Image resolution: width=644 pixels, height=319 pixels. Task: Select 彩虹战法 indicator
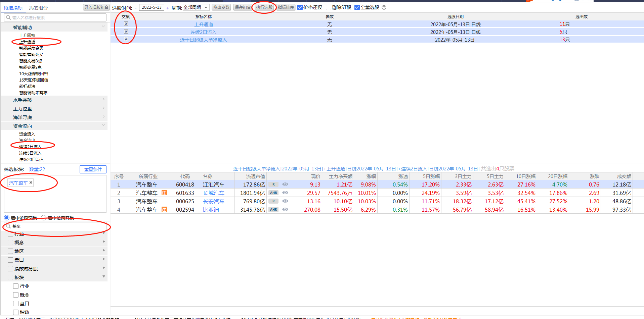coord(27,86)
